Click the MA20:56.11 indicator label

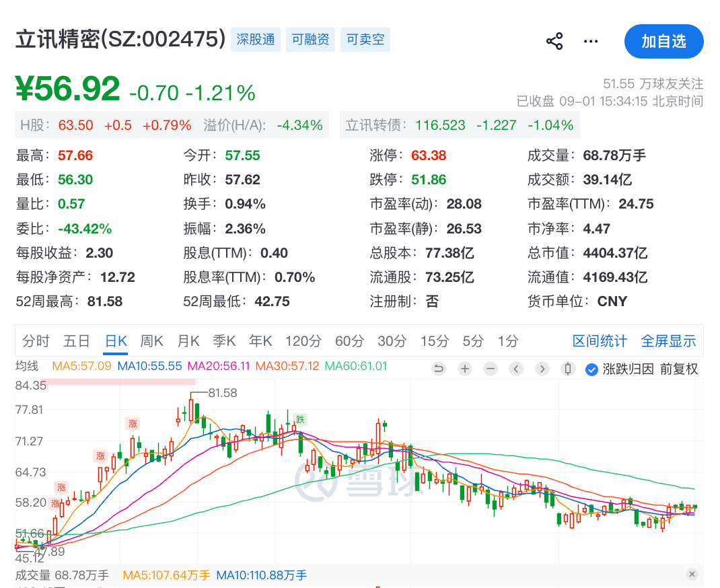[219, 366]
